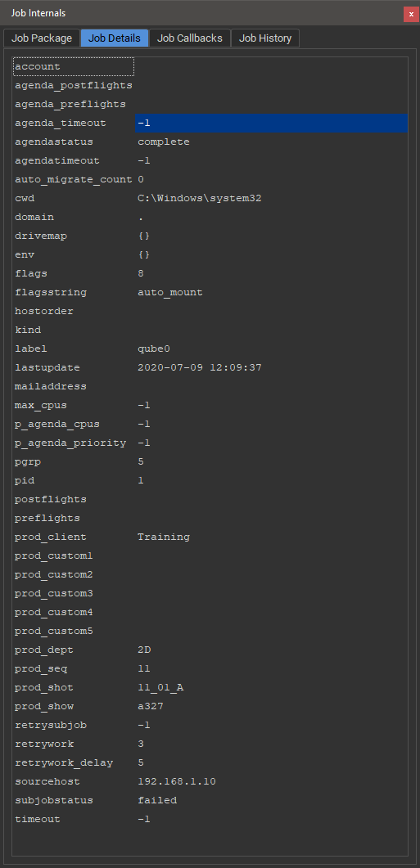Click the retrywork_delay row label

(x=64, y=762)
